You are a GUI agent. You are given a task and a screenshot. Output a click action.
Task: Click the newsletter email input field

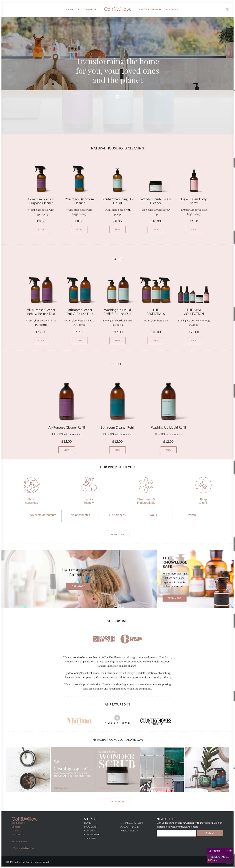point(176,833)
